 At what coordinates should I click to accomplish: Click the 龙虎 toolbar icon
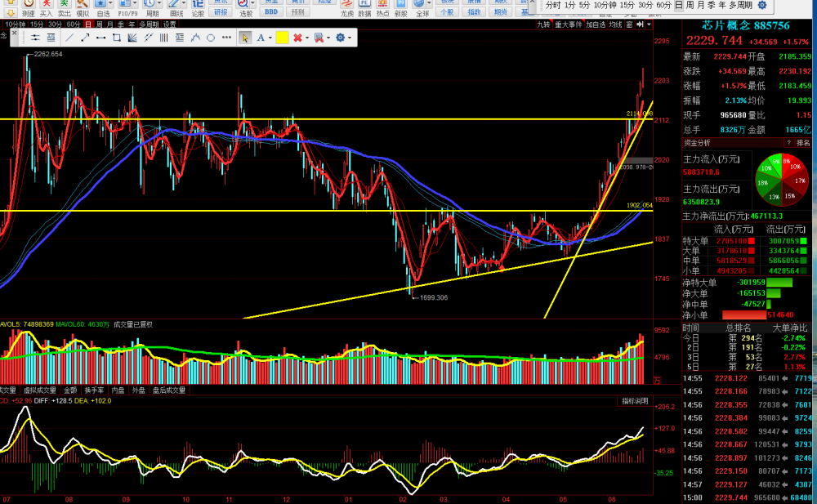[347, 8]
